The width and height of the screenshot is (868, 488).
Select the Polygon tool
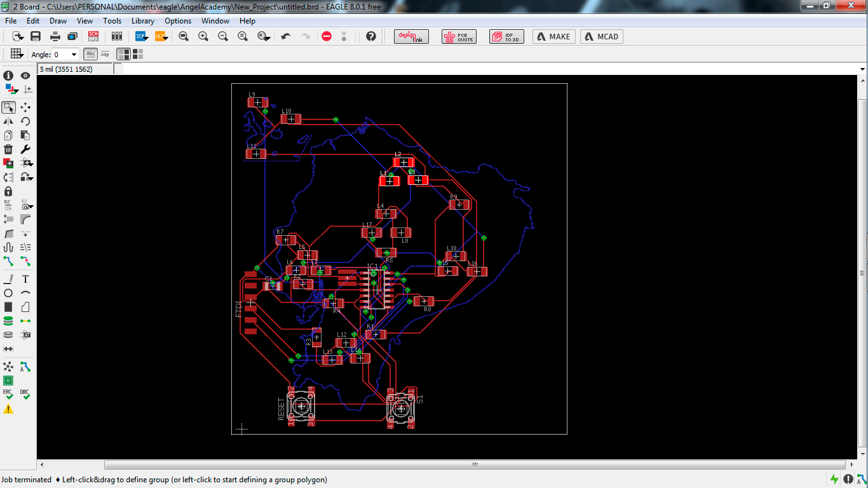coord(25,307)
